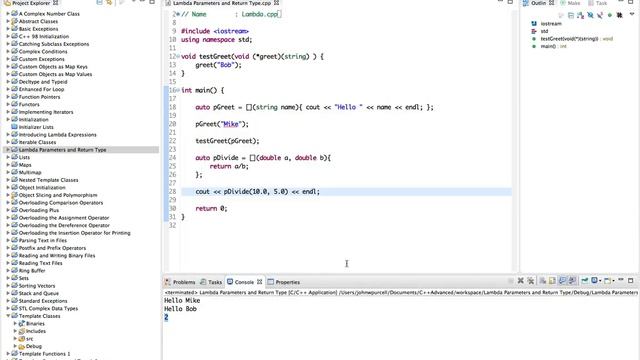Click the Open Console icon

tap(607, 280)
